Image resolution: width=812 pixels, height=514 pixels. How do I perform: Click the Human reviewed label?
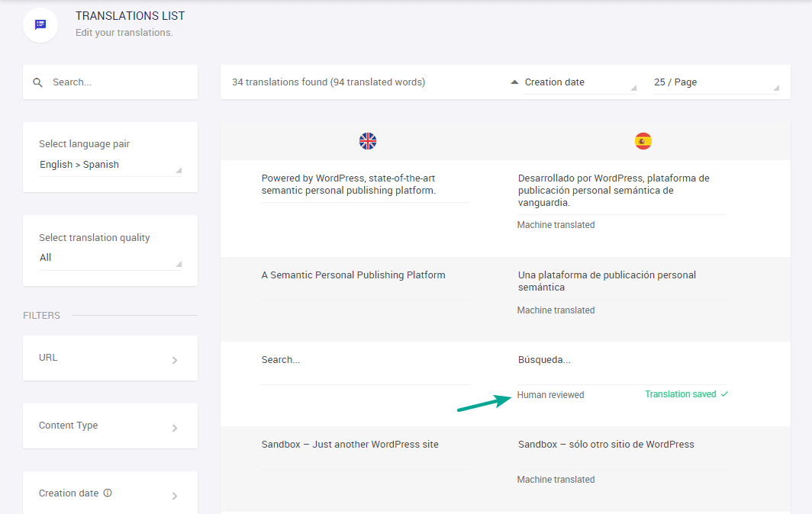[x=550, y=395]
